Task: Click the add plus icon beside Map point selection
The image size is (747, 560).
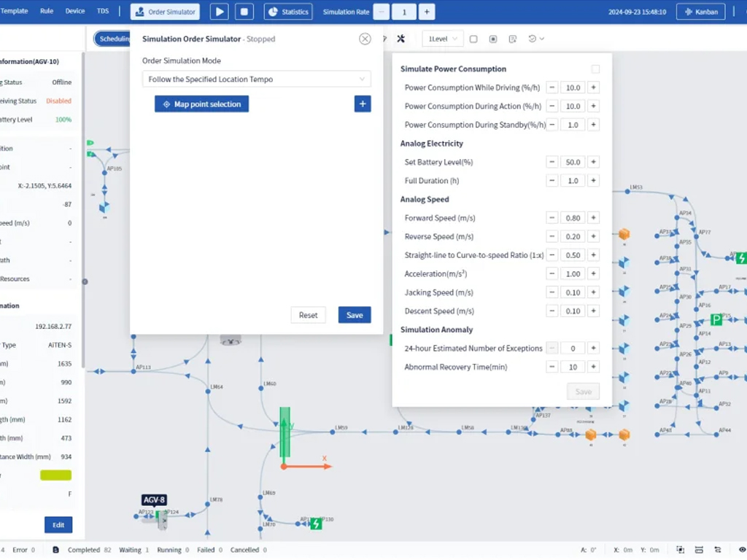Action: [x=363, y=104]
